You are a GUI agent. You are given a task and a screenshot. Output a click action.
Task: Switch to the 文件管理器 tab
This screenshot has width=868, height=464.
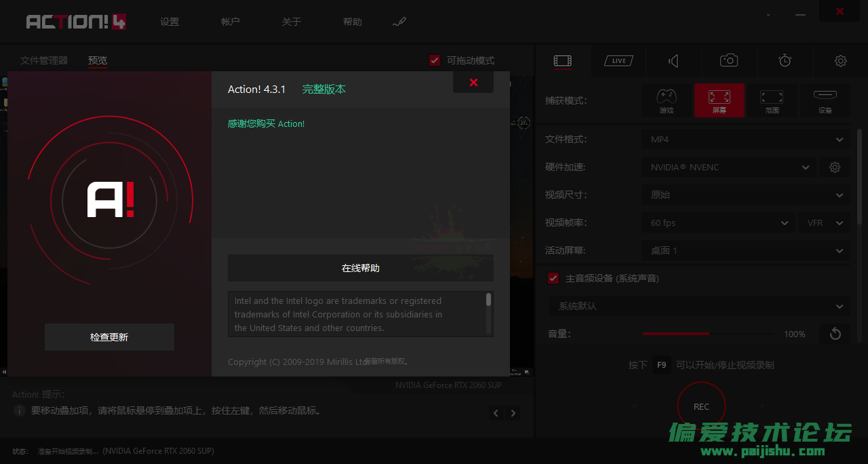click(x=44, y=60)
